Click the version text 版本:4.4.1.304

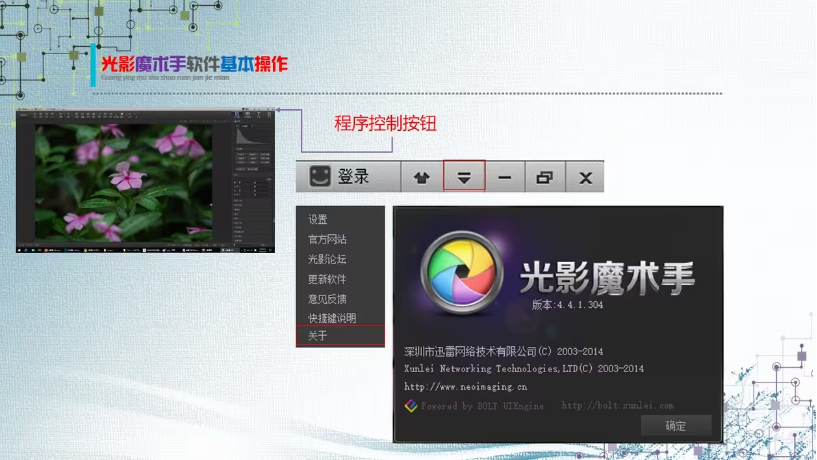(x=567, y=305)
